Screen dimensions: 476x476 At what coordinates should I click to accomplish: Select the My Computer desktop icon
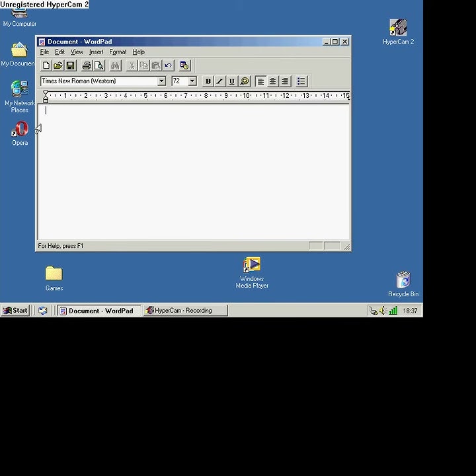(x=20, y=18)
